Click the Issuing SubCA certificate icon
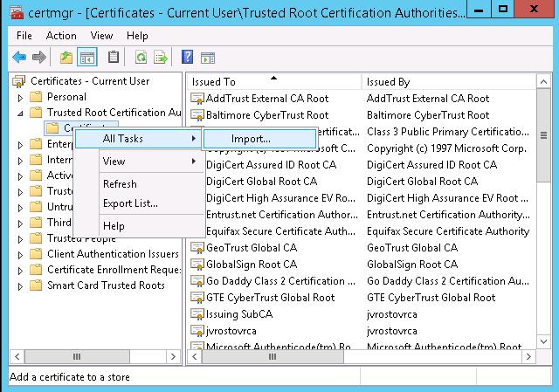 (197, 314)
